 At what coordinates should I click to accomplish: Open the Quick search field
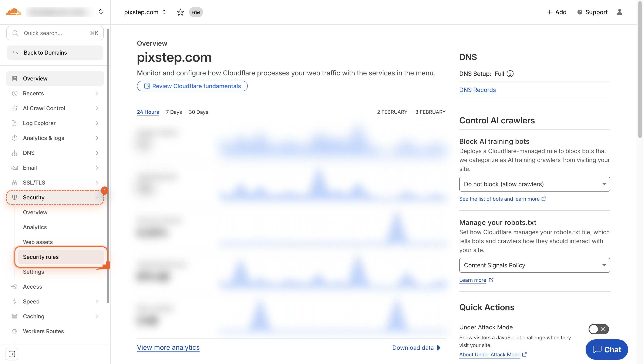pyautogui.click(x=55, y=33)
